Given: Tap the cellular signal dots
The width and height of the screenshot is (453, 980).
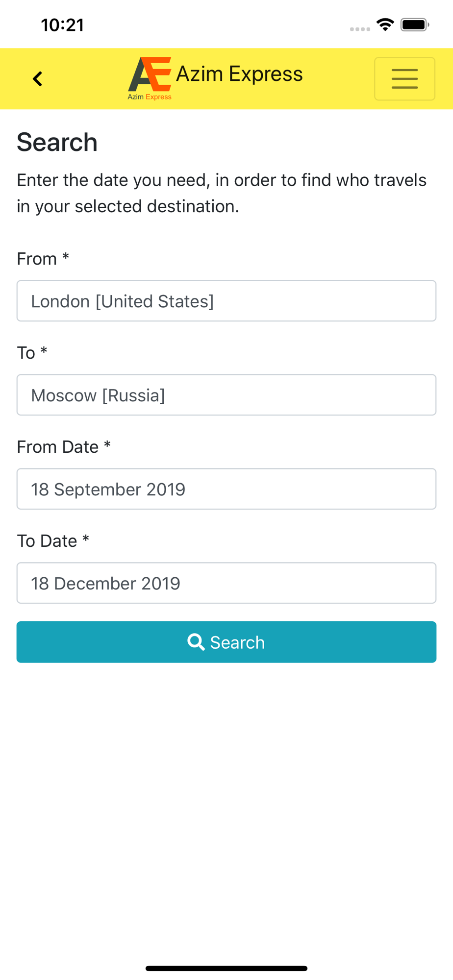Looking at the screenshot, I should click(360, 29).
